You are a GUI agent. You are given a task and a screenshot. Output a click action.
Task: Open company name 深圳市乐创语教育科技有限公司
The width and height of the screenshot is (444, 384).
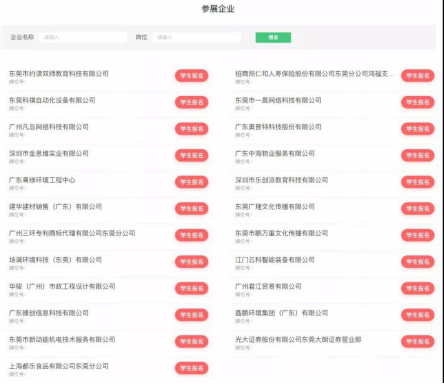281,180
